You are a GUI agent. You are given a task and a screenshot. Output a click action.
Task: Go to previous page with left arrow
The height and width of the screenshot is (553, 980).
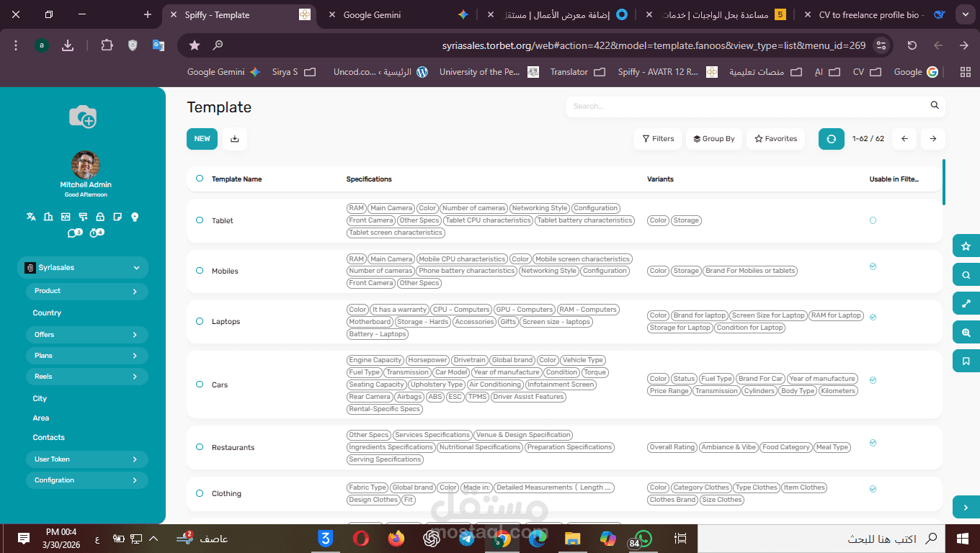(904, 139)
